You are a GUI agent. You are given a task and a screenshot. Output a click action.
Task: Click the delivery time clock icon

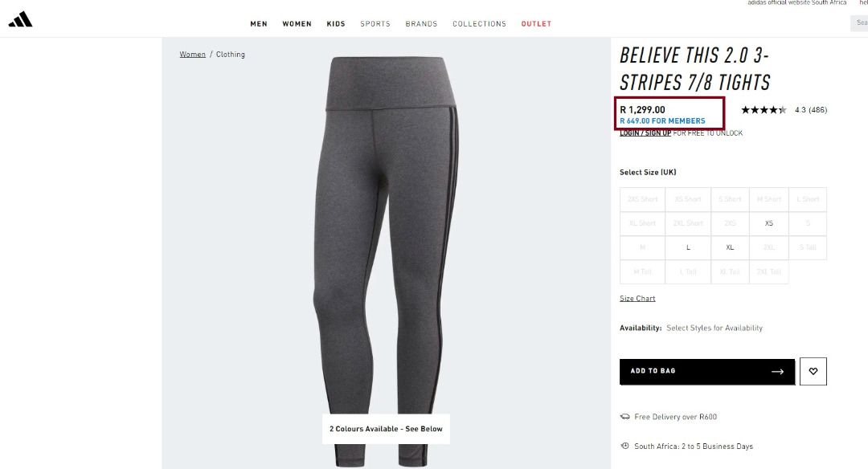[x=625, y=446]
